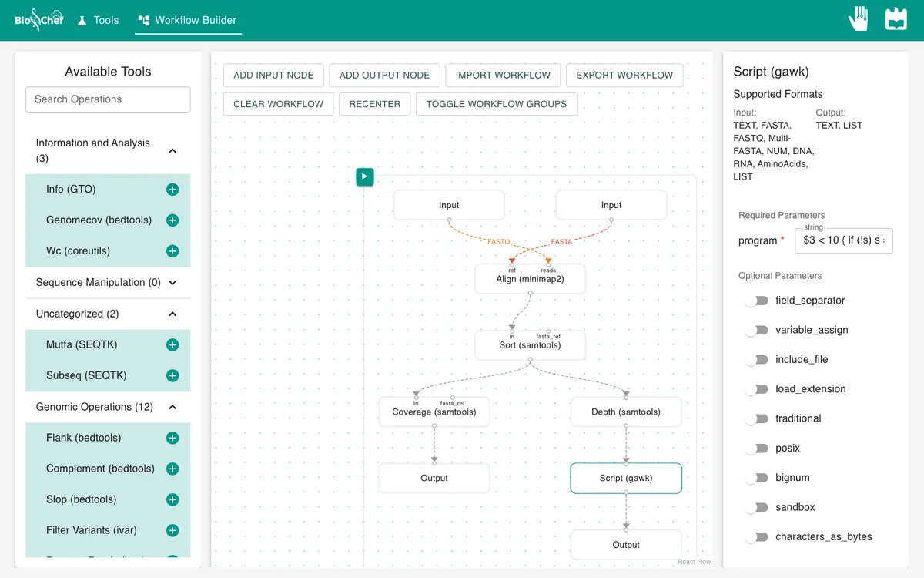
Task: Add the Subseq (SEQTK) tool
Action: 172,376
